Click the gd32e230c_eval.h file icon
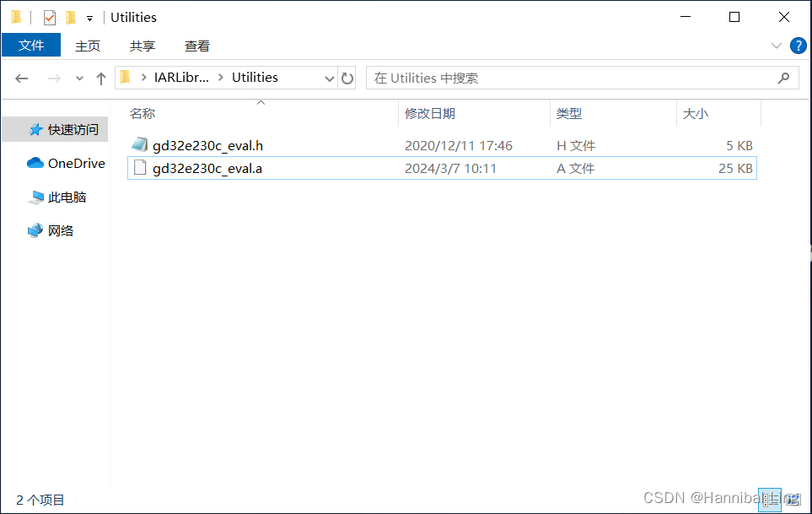Image resolution: width=812 pixels, height=514 pixels. pos(139,144)
